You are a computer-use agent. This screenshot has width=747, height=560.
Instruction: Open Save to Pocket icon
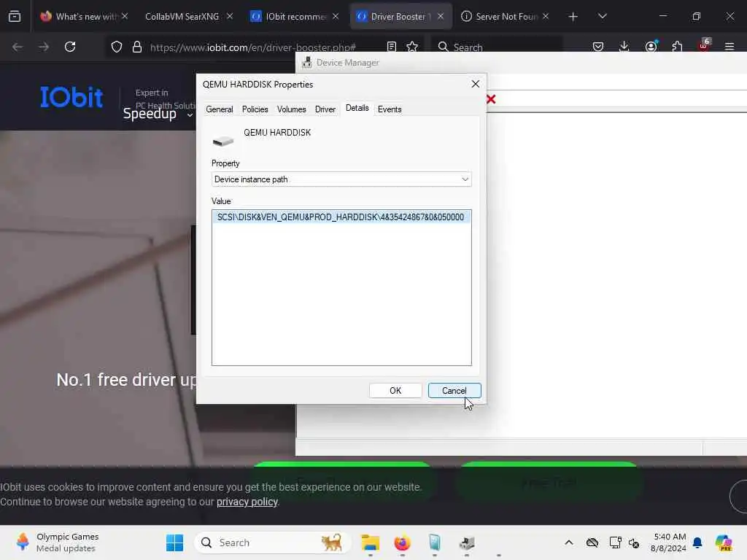coord(598,47)
